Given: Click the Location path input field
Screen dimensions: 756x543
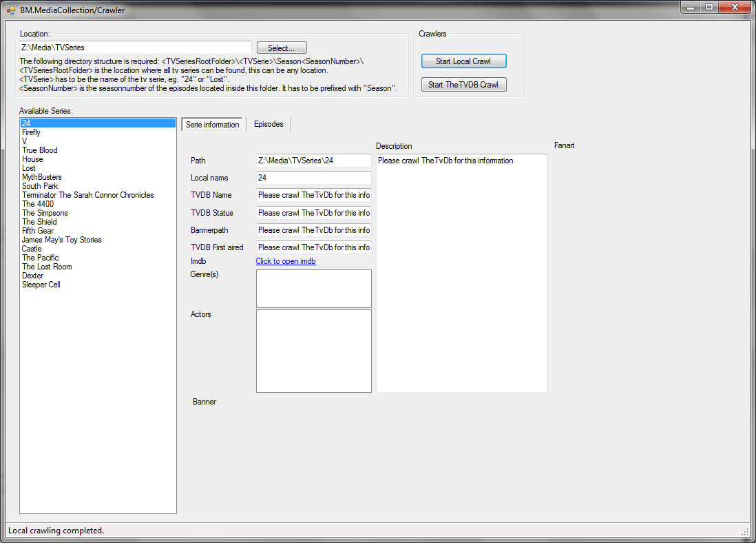Looking at the screenshot, I should pyautogui.click(x=136, y=48).
